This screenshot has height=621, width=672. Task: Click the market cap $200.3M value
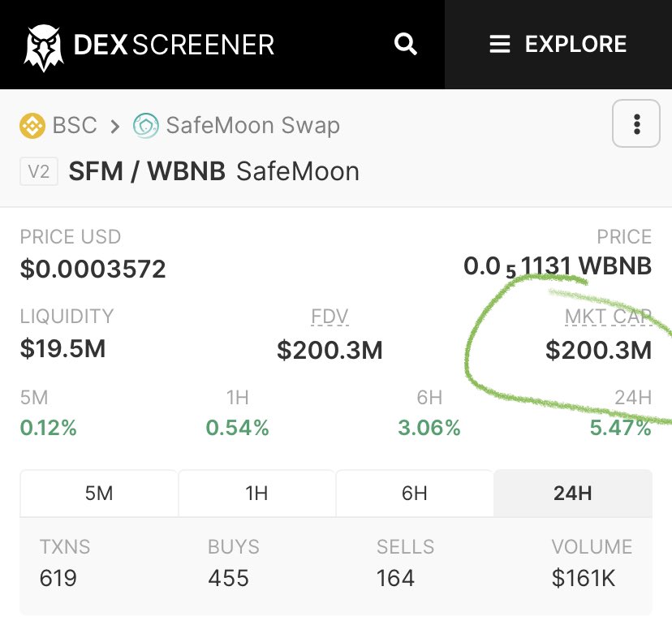click(598, 350)
